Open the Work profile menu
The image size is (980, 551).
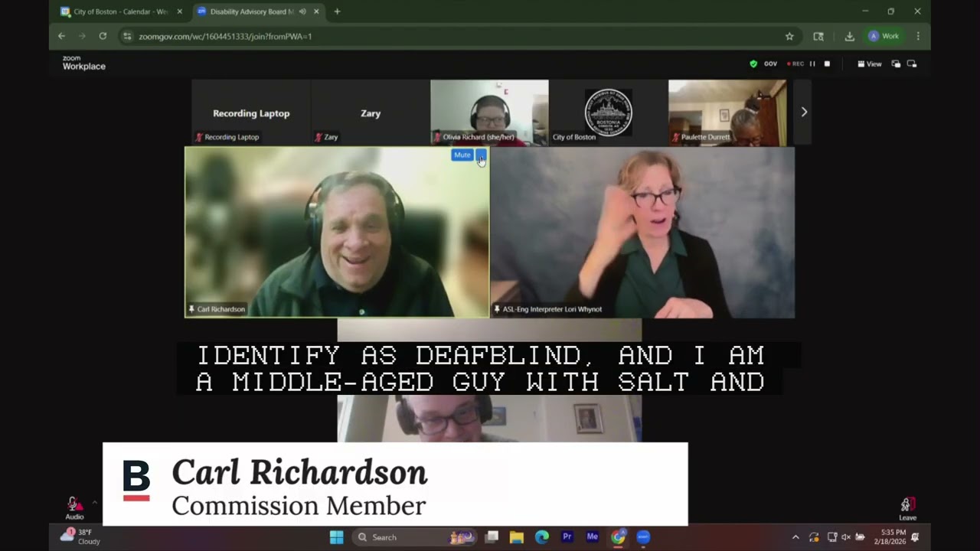coord(884,36)
